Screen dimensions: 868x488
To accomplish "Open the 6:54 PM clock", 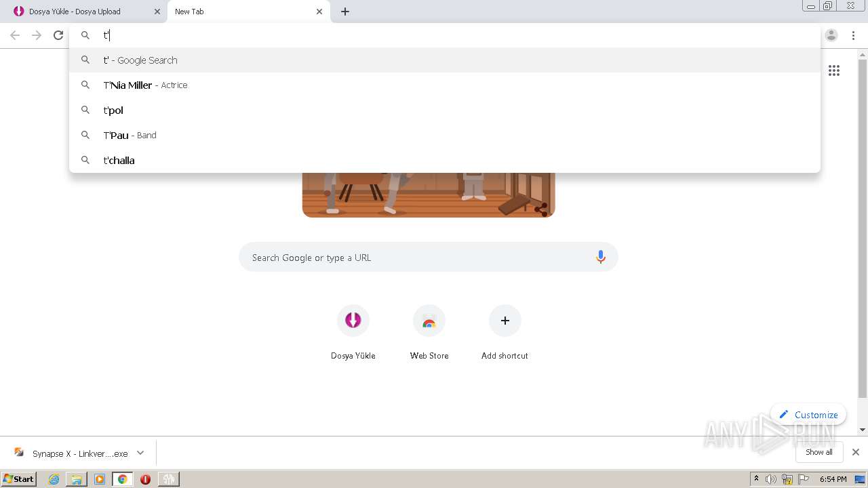I will [833, 479].
